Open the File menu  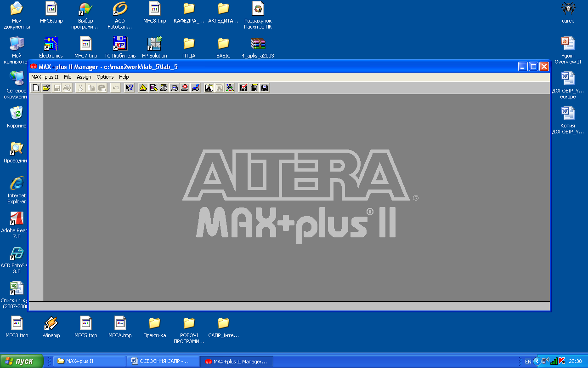pos(68,77)
